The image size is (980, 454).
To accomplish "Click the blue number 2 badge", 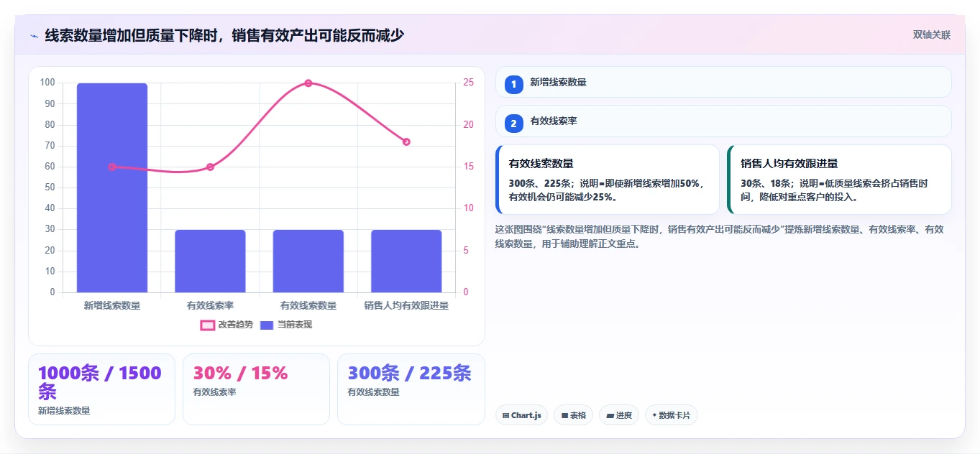I will point(514,124).
